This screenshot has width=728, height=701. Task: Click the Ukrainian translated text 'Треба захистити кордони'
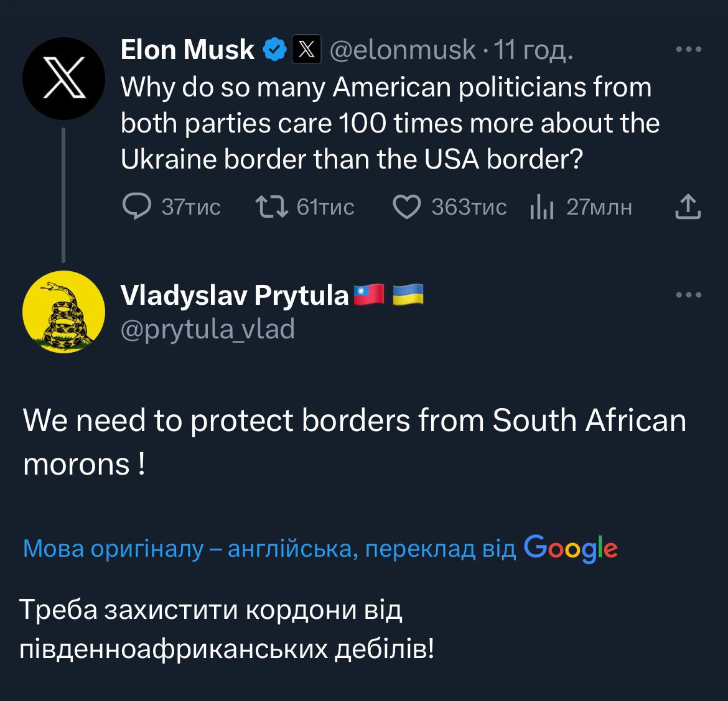pyautogui.click(x=212, y=610)
